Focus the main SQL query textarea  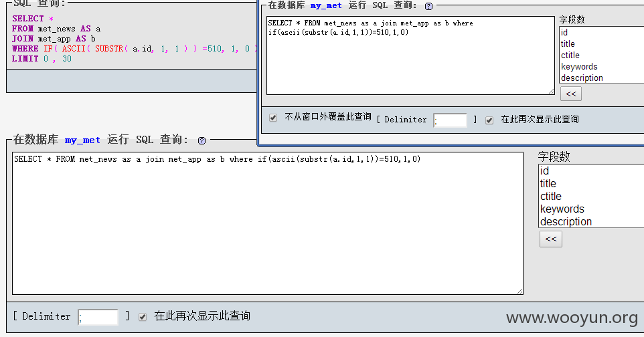click(267, 223)
